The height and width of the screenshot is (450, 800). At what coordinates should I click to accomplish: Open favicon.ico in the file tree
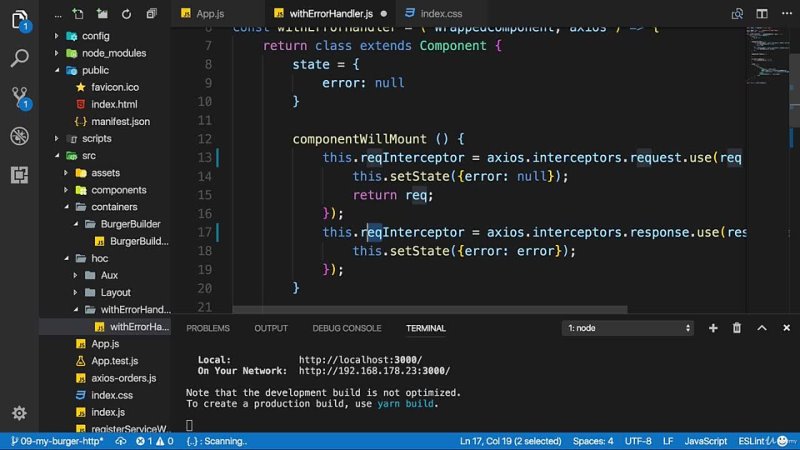pyautogui.click(x=105, y=87)
